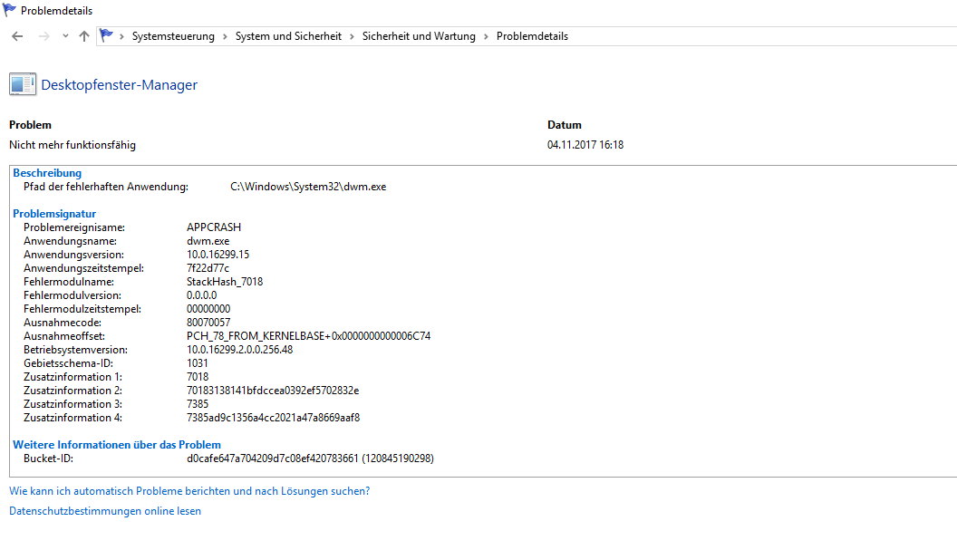Viewport: 957px width, 560px height.
Task: Open link about automatically reporting problems
Action: click(189, 491)
